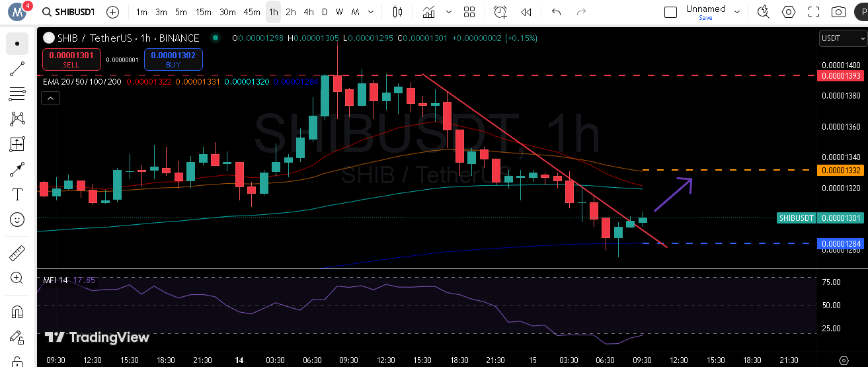Screen dimensions: 868x367
Task: Click the 0.00001332 orange price label
Action: coord(840,171)
